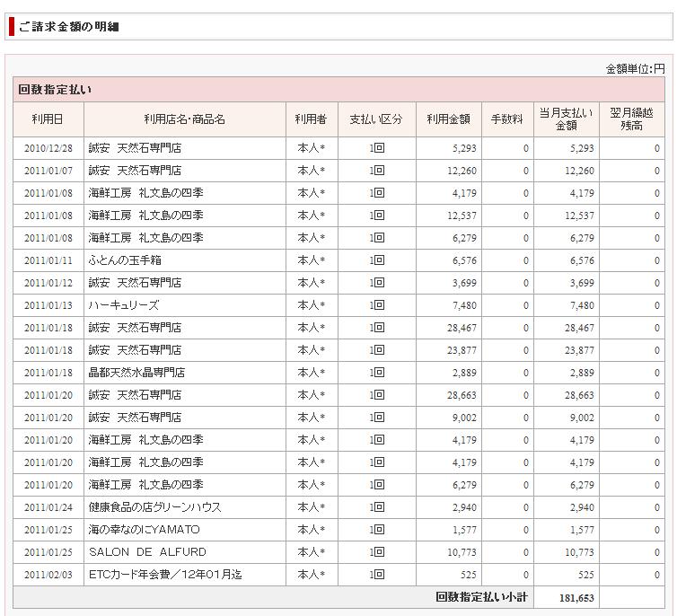Click the usage amount 2,889
This screenshot has height=616, width=677.
464,373
